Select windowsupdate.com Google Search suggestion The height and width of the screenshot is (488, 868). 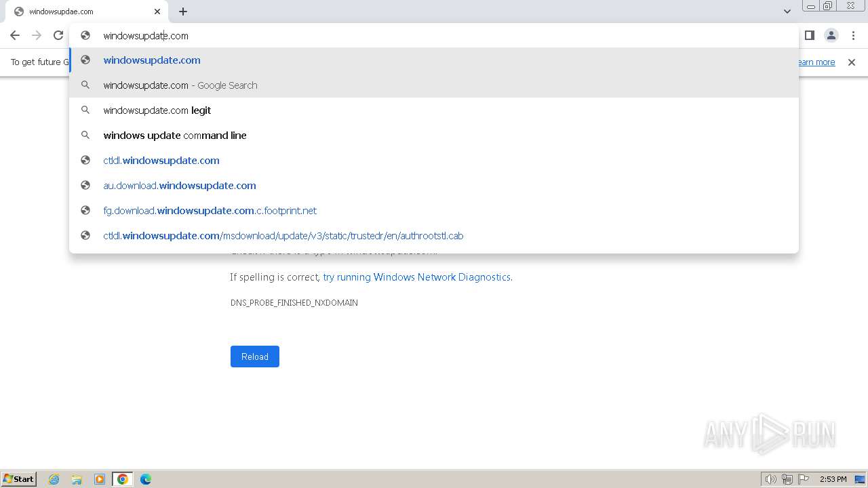(434, 85)
